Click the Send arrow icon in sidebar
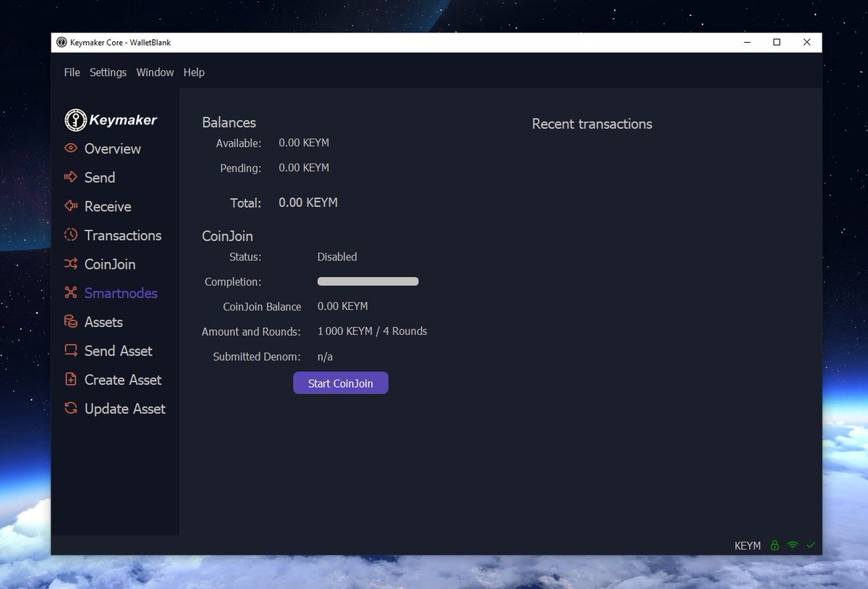 point(71,177)
